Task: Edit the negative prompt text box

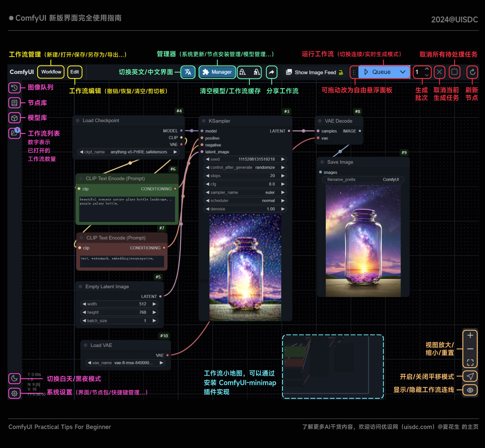Action: (122, 262)
